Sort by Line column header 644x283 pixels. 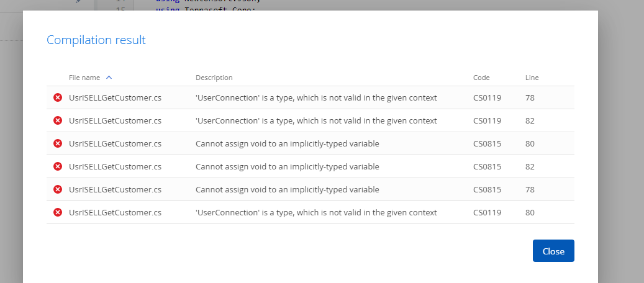(532, 78)
